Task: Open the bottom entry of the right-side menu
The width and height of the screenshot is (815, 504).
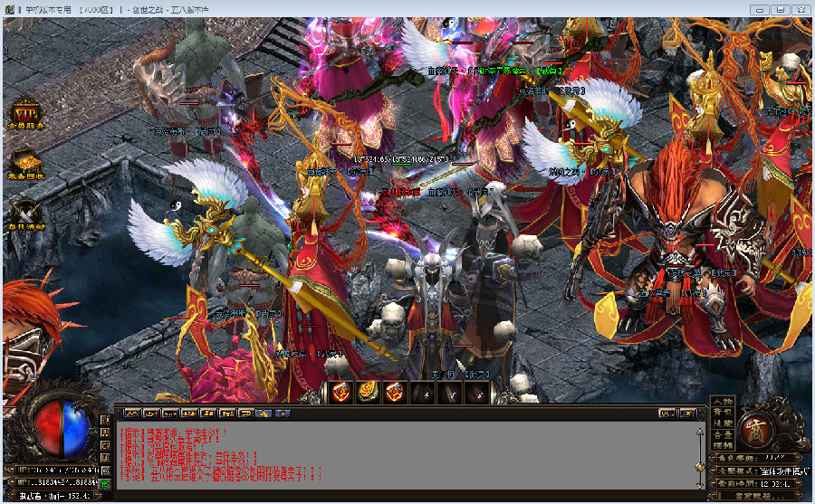Action: coord(723,445)
